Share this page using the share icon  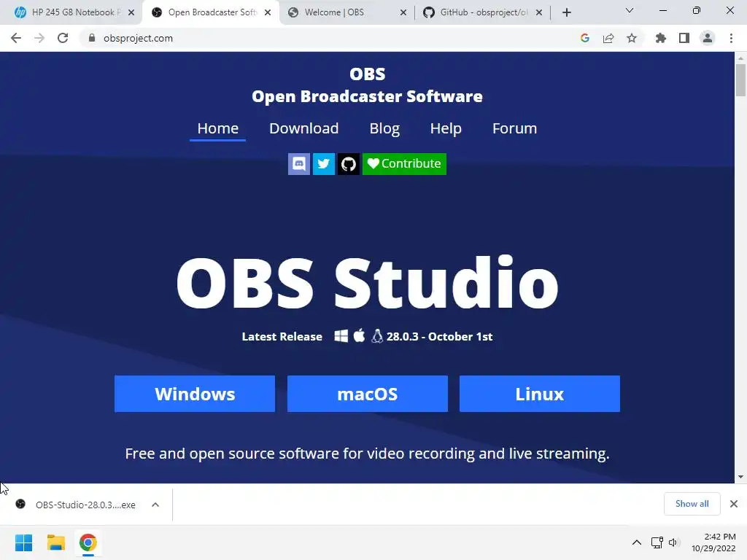(x=608, y=38)
